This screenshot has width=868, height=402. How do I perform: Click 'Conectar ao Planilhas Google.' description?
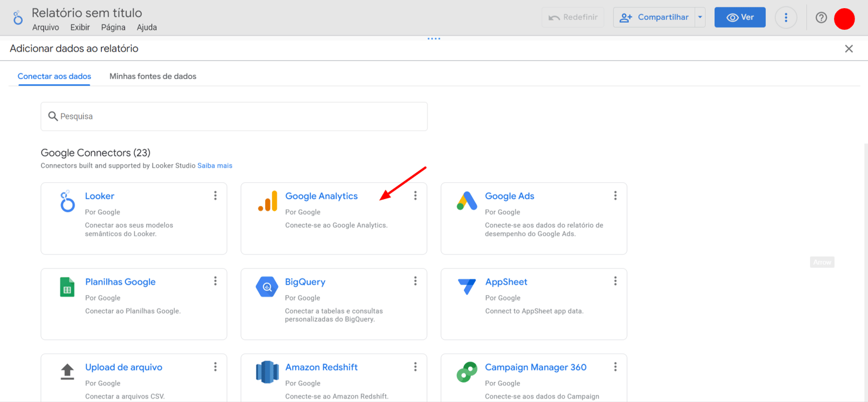click(x=133, y=311)
